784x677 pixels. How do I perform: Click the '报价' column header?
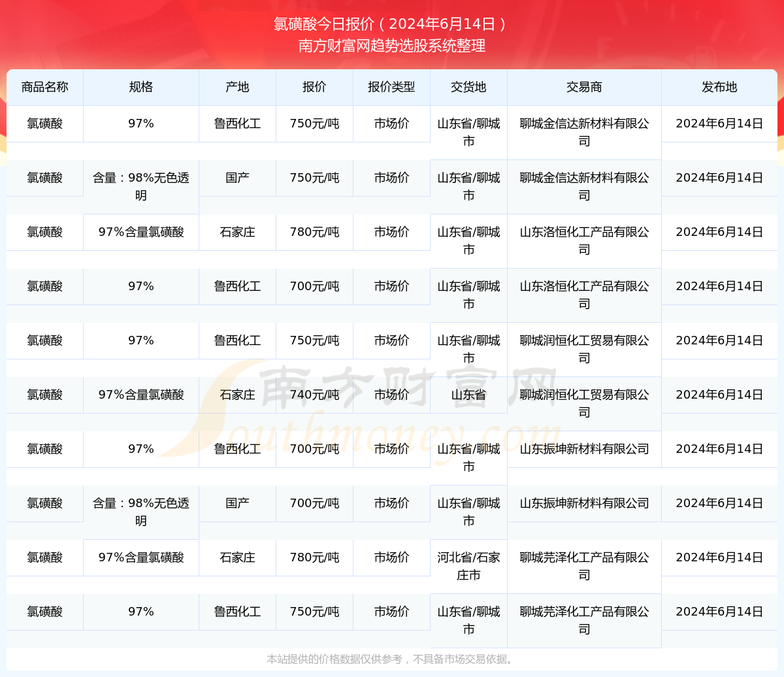(x=314, y=87)
